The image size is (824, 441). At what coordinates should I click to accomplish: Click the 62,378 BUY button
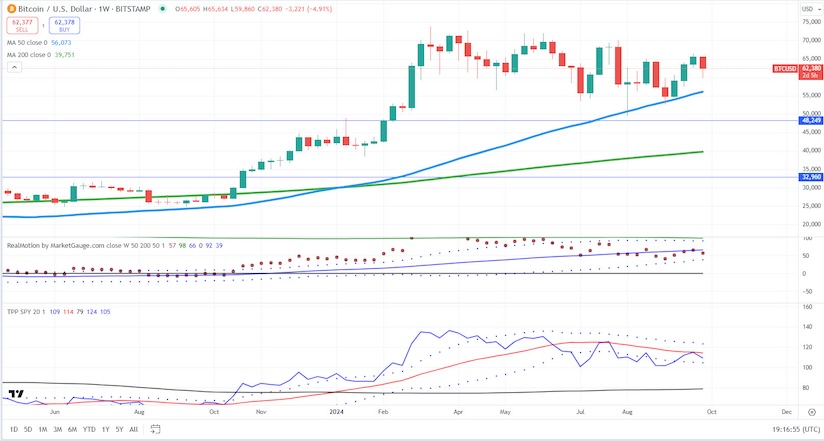coord(65,25)
